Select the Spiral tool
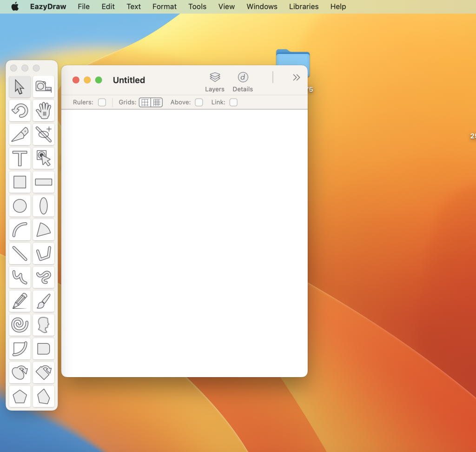Viewport: 476px width, 452px height. click(20, 325)
